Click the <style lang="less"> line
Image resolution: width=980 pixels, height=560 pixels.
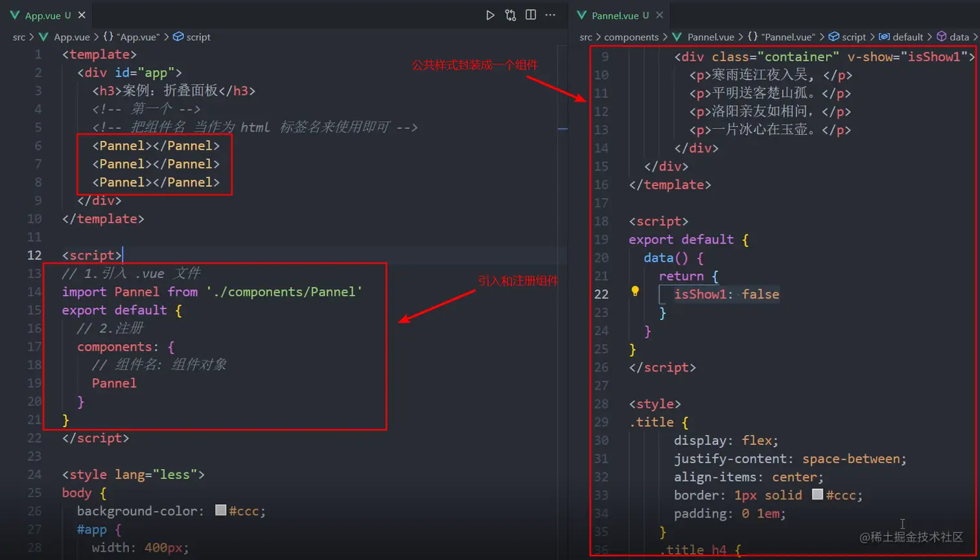(x=134, y=474)
